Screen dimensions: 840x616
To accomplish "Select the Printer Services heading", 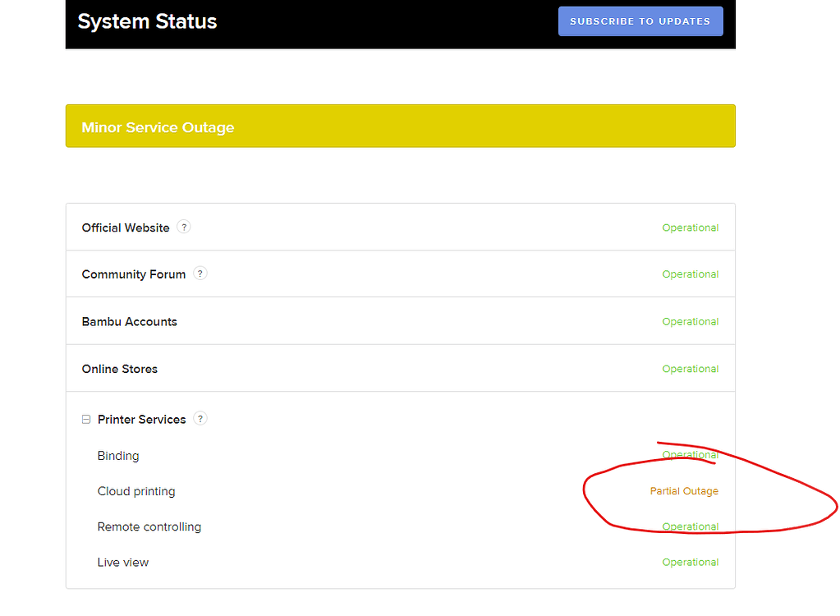I will click(x=141, y=420).
